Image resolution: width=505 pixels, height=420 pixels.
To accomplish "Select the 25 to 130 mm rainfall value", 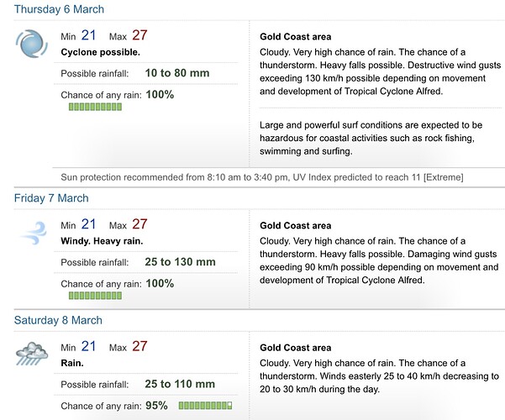I will 180,262.
